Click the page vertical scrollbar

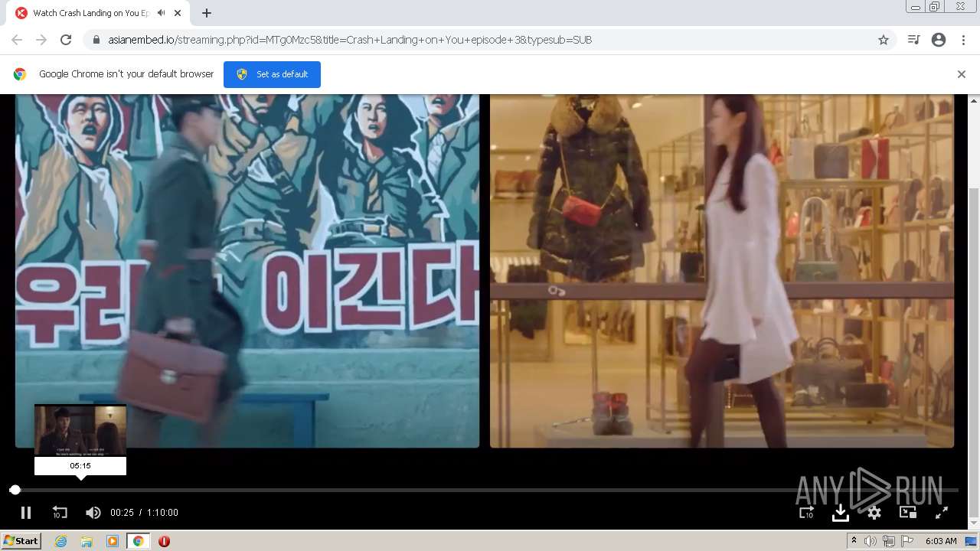974,352
